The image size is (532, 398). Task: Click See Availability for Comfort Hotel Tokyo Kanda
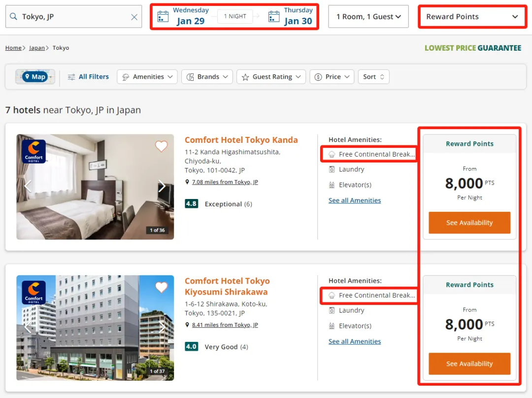469,223
